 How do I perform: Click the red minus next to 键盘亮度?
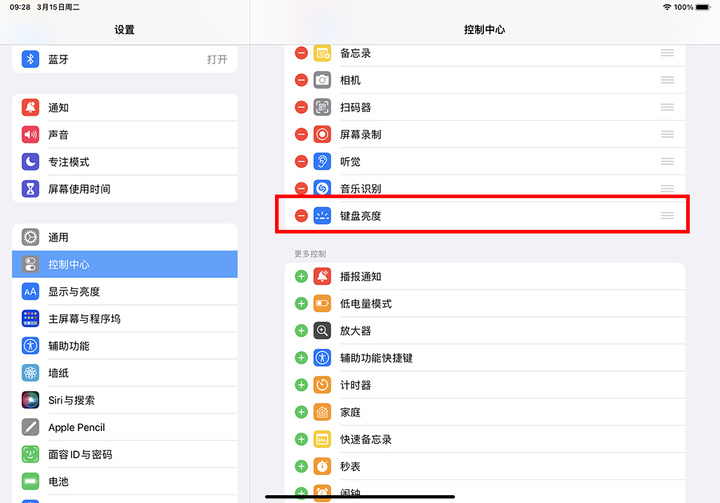[301, 216]
